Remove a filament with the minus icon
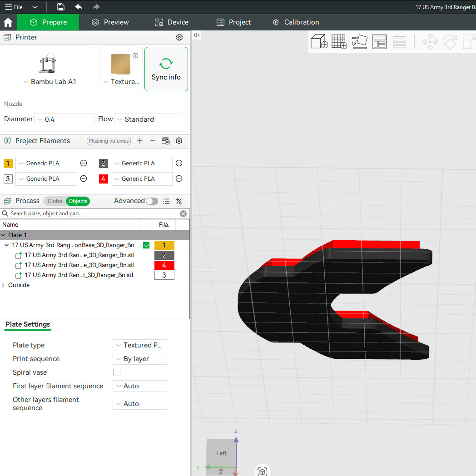The height and width of the screenshot is (476, 476). [x=153, y=141]
